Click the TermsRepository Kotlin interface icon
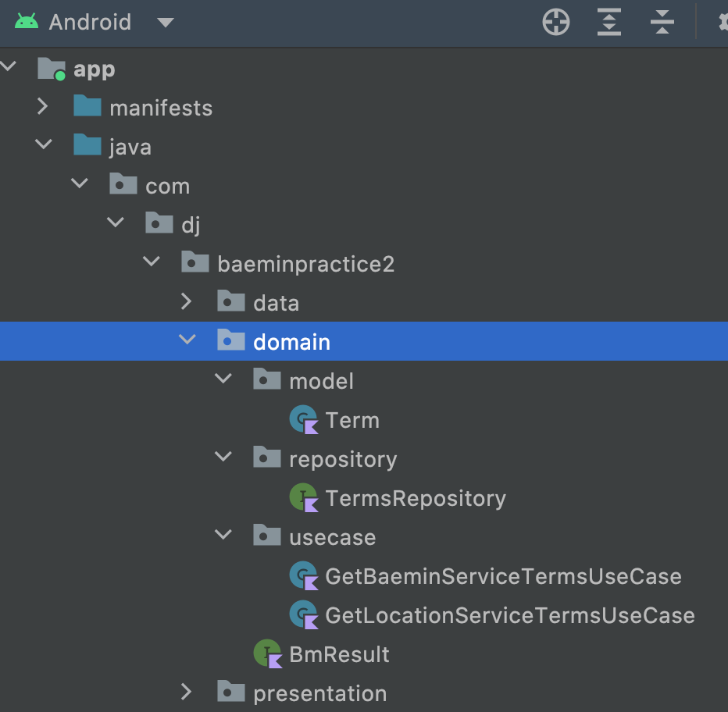Image resolution: width=728 pixels, height=712 pixels. [304, 497]
